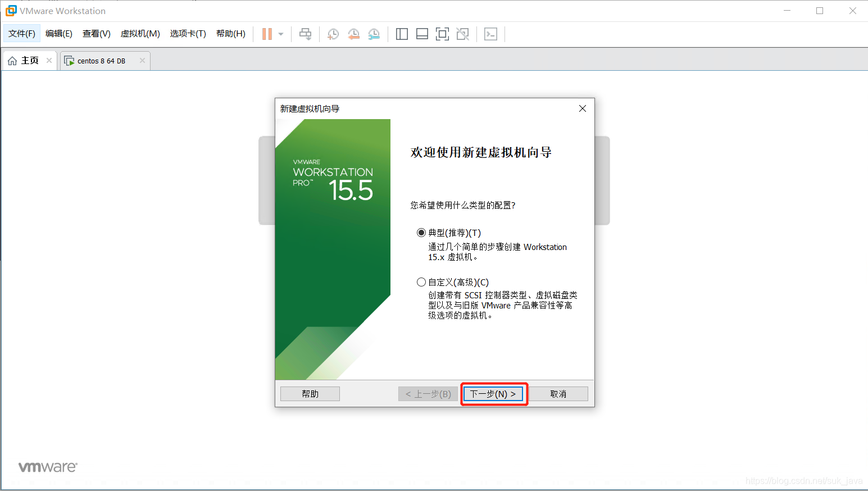Image resolution: width=868 pixels, height=491 pixels.
Task: Open the 编辑(E) menu
Action: pos(59,34)
